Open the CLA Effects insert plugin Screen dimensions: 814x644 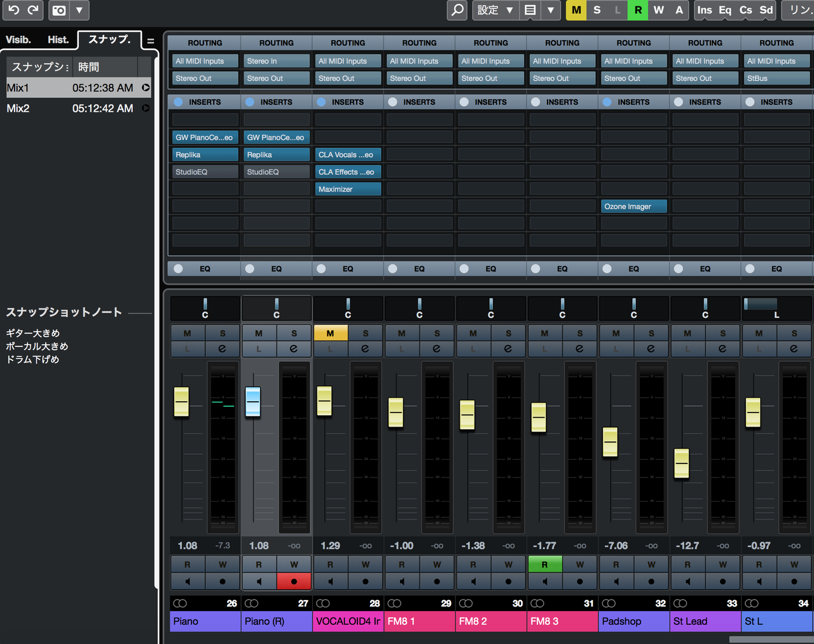(348, 172)
